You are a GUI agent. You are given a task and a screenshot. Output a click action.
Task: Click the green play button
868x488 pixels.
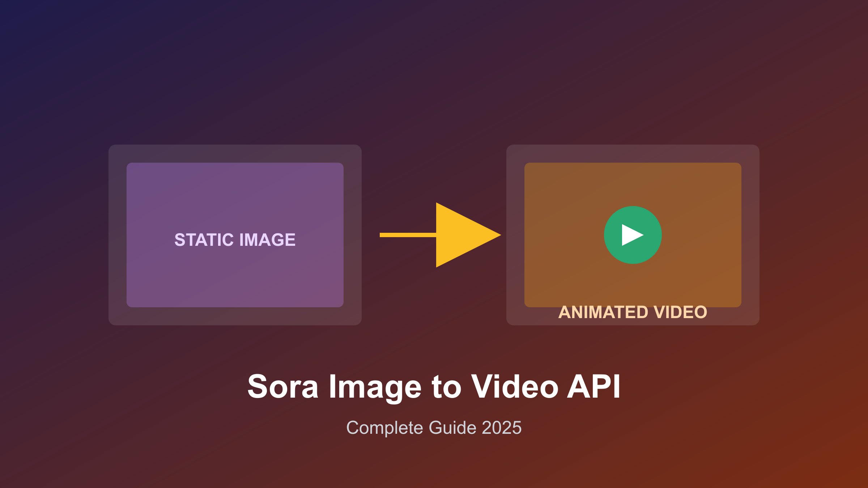[632, 235]
